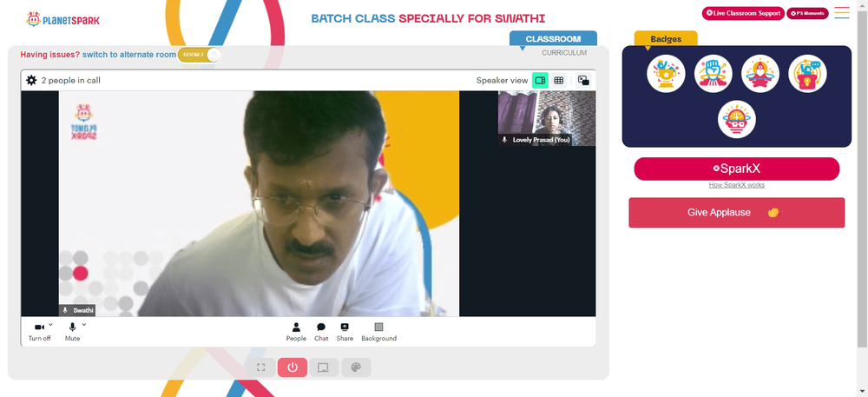Switch to speaker view layout
868x397 pixels.
pyautogui.click(x=540, y=80)
